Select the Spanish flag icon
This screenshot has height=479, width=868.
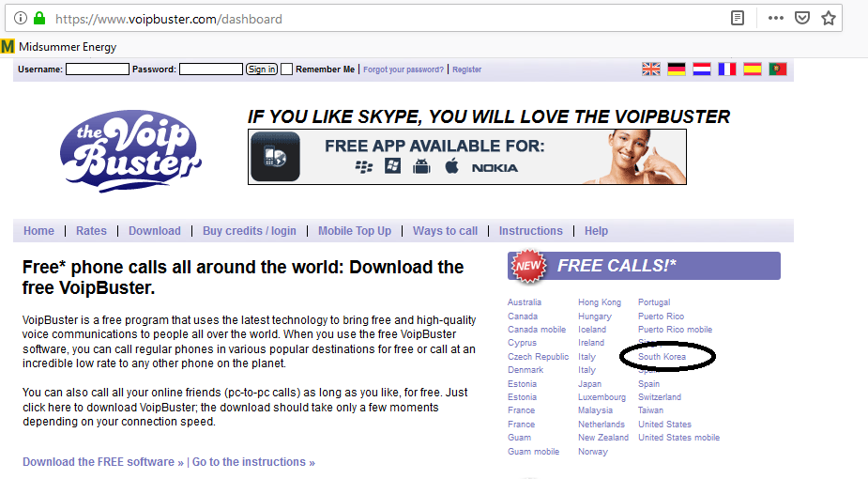753,70
